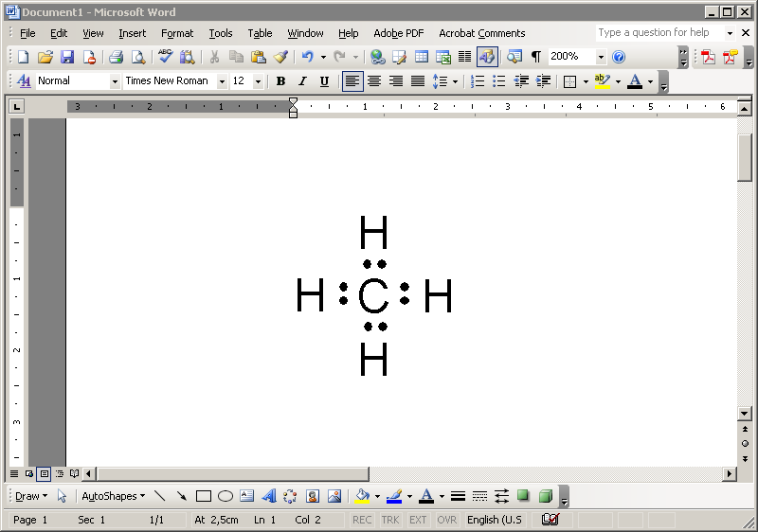Image resolution: width=758 pixels, height=532 pixels.
Task: Open Print Preview
Action: tap(138, 57)
